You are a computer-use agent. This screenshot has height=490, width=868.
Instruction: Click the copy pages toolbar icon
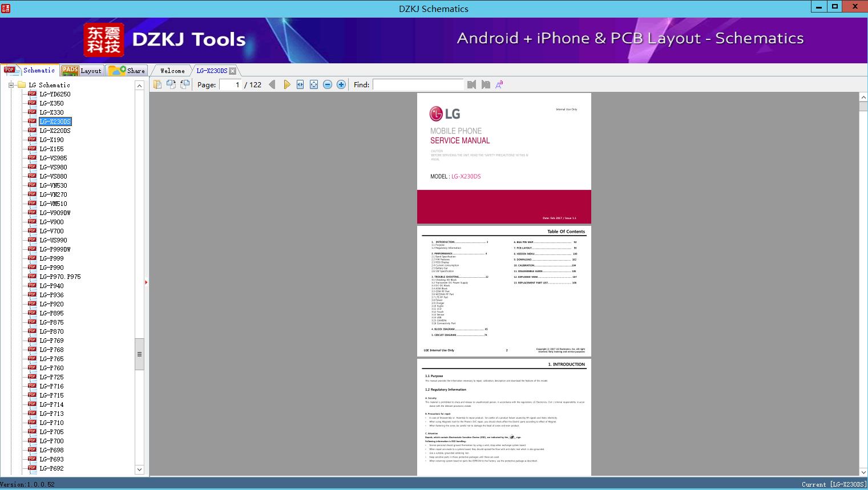(x=158, y=84)
